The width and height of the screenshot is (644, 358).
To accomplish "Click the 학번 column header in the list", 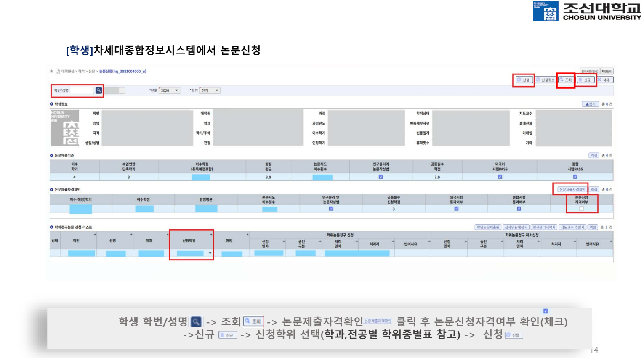I will pos(76,241).
